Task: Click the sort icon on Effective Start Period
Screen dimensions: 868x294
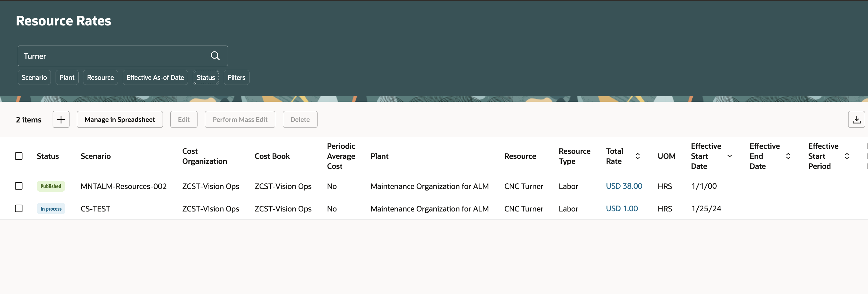Action: (x=847, y=156)
